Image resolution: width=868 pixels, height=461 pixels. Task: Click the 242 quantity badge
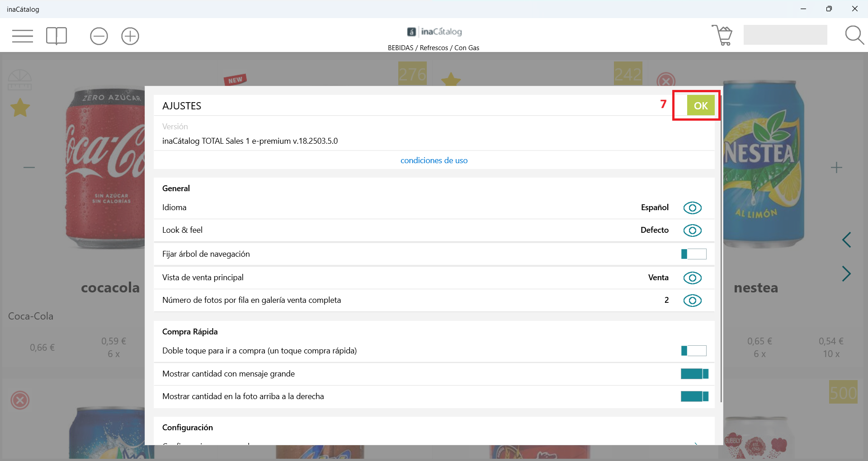click(x=628, y=74)
